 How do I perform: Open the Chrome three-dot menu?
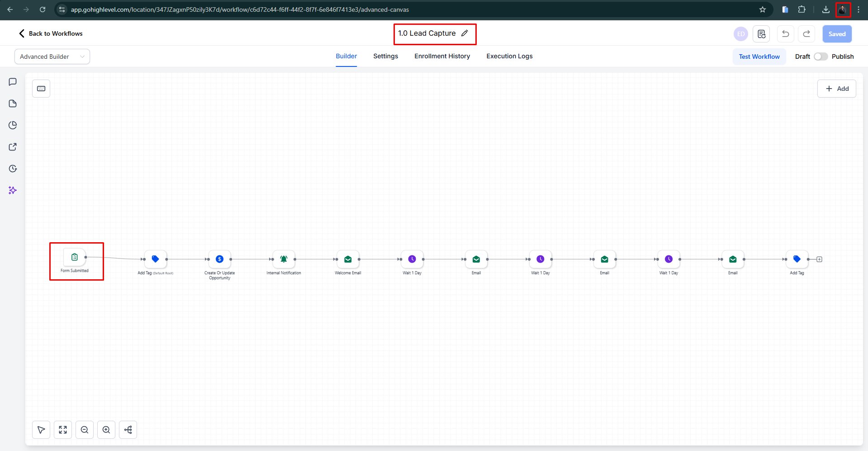tap(859, 9)
